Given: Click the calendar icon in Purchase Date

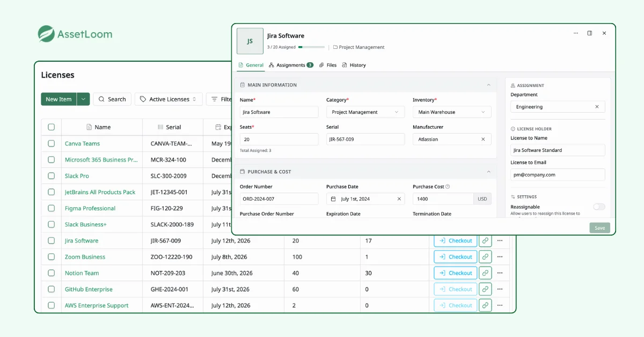Looking at the screenshot, I should (333, 199).
